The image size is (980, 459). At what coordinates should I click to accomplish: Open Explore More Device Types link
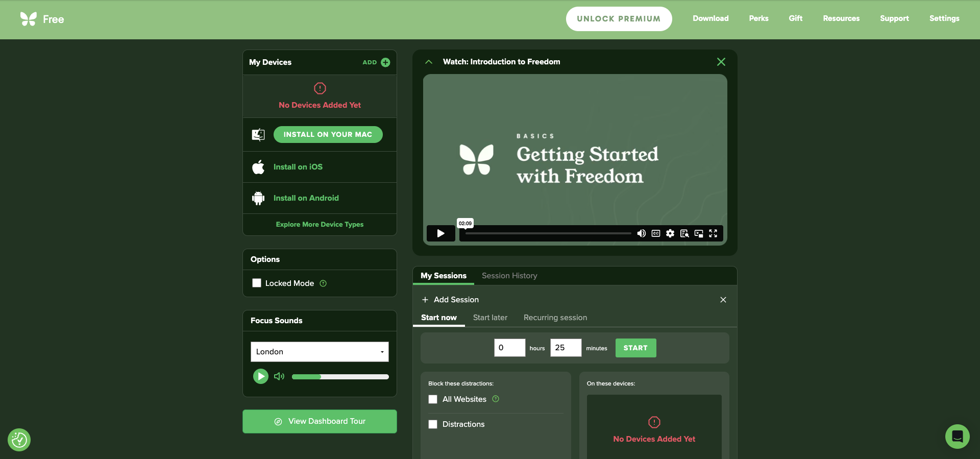click(320, 225)
